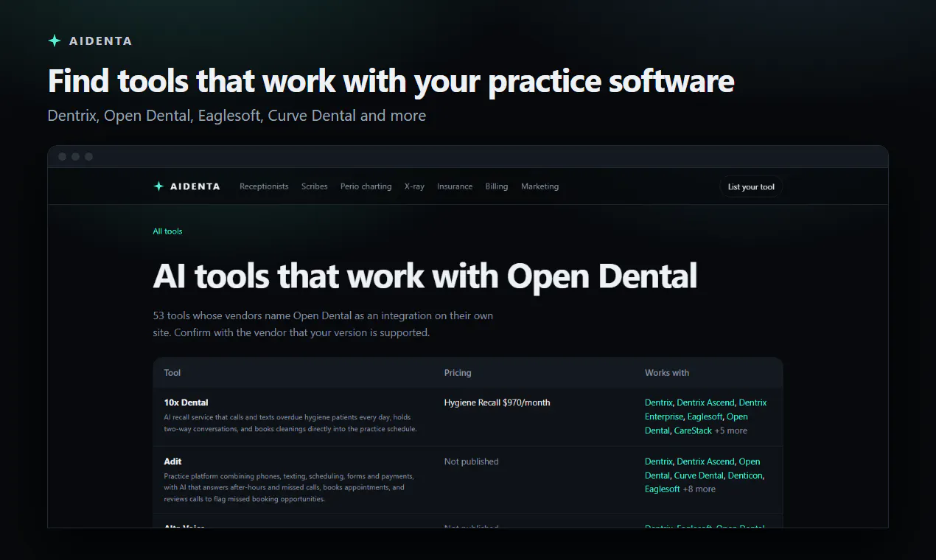Select the X-ray nav item
This screenshot has width=936, height=560.
point(414,186)
